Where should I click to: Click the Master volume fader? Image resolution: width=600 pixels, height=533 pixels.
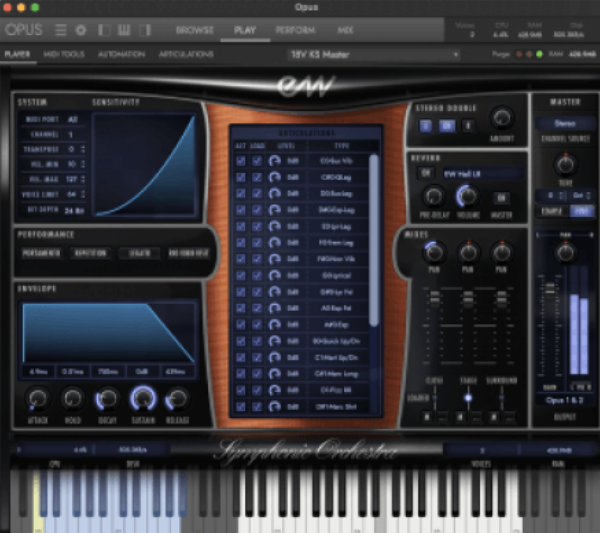point(550,288)
